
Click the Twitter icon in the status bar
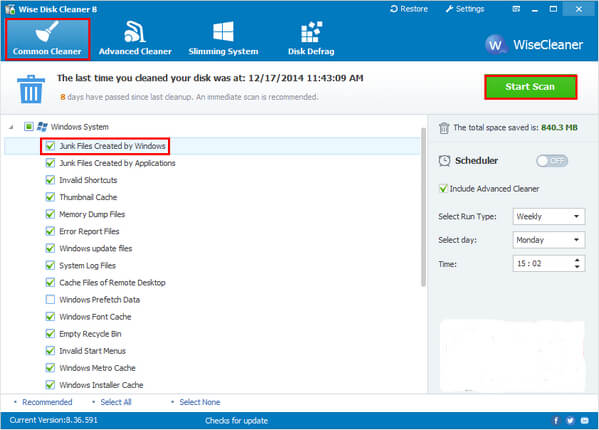(x=570, y=420)
